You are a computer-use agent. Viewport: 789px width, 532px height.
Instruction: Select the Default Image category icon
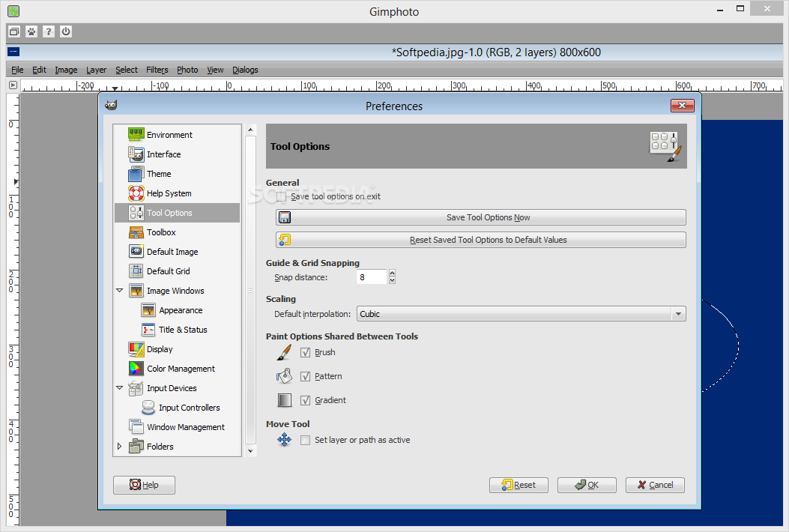136,251
